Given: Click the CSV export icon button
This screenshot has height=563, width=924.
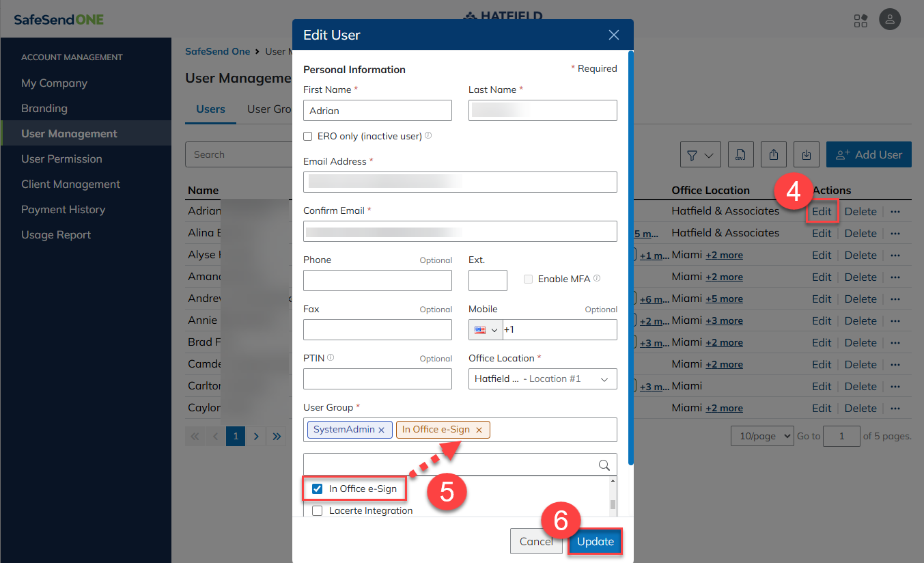Looking at the screenshot, I should (740, 155).
